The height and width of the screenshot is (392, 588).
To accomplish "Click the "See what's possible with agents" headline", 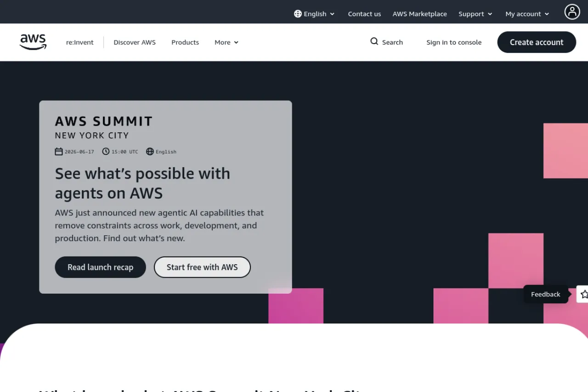I will [x=142, y=183].
